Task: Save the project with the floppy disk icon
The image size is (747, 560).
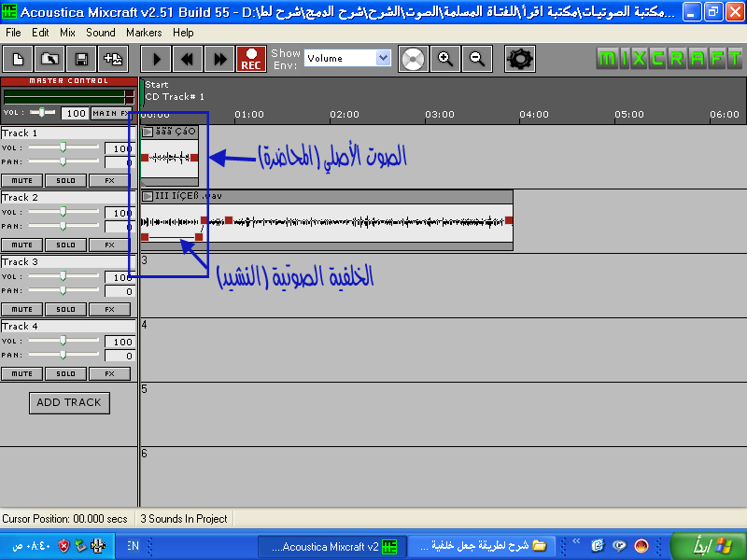Action: [81, 59]
